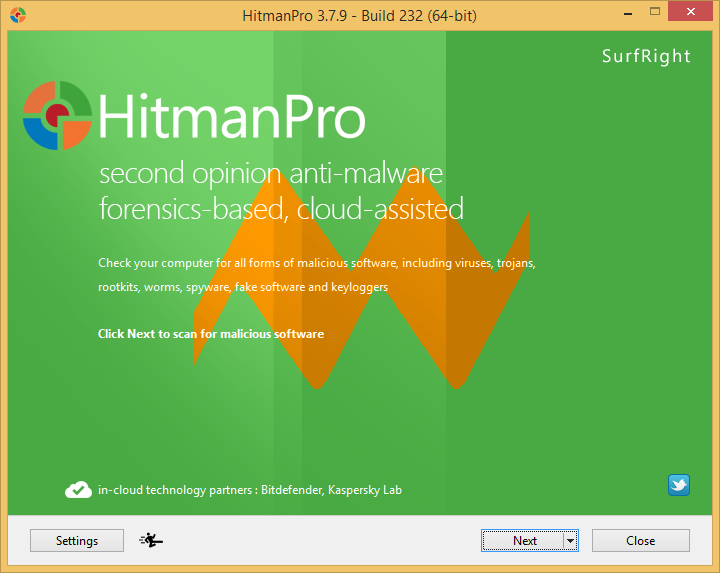Click the running man icon beside Settings
Viewport: 720px width, 573px height.
click(x=151, y=540)
